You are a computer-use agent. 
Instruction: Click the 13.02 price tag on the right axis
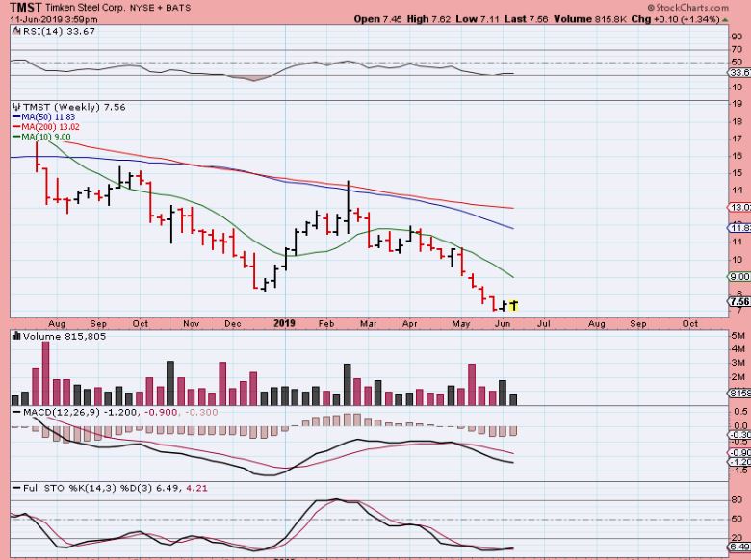pos(739,207)
